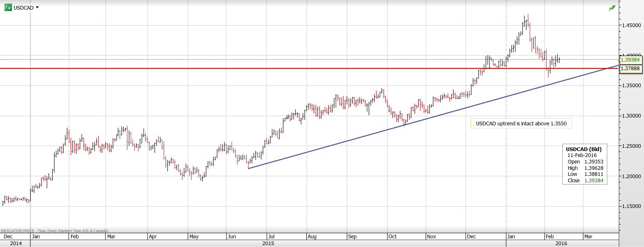Select the 1.37888 horizontal line price label
Image resolution: width=644 pixels, height=247 pixels.
click(631, 68)
